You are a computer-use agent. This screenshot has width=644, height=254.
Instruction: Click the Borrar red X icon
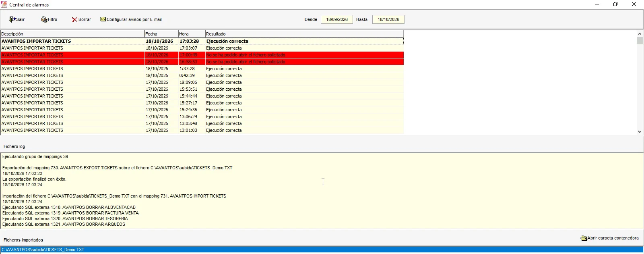pyautogui.click(x=74, y=20)
